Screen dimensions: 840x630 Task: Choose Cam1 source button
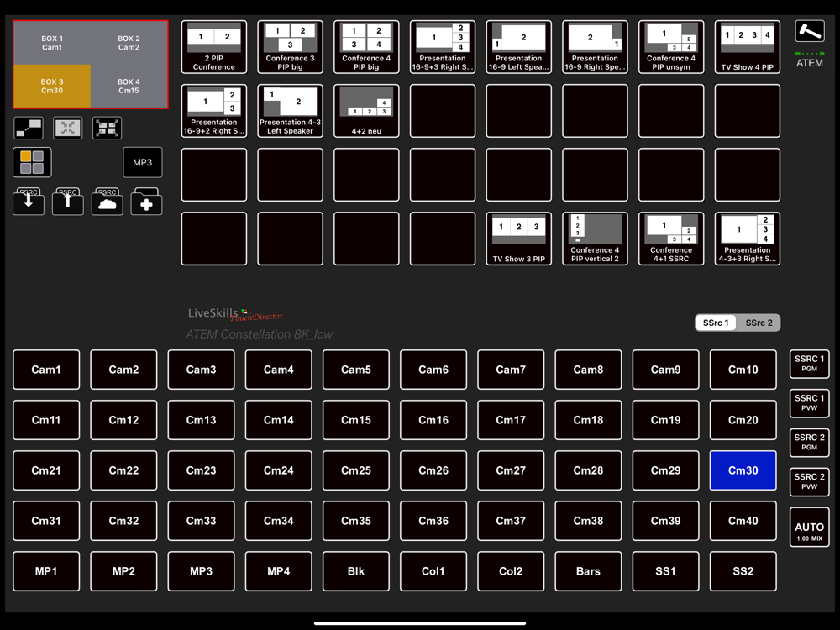click(46, 370)
